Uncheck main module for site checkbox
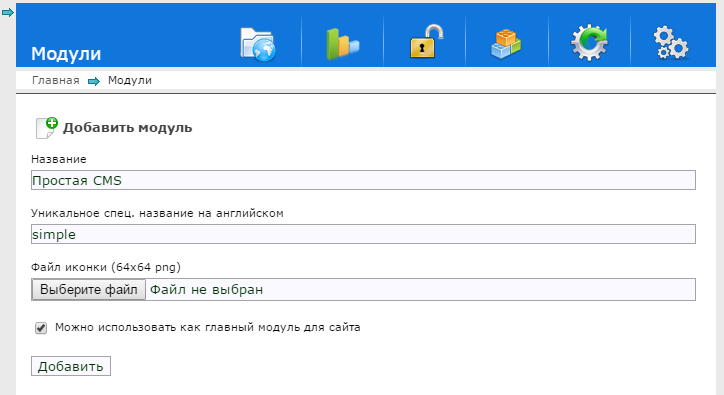The image size is (724, 395). click(x=41, y=328)
